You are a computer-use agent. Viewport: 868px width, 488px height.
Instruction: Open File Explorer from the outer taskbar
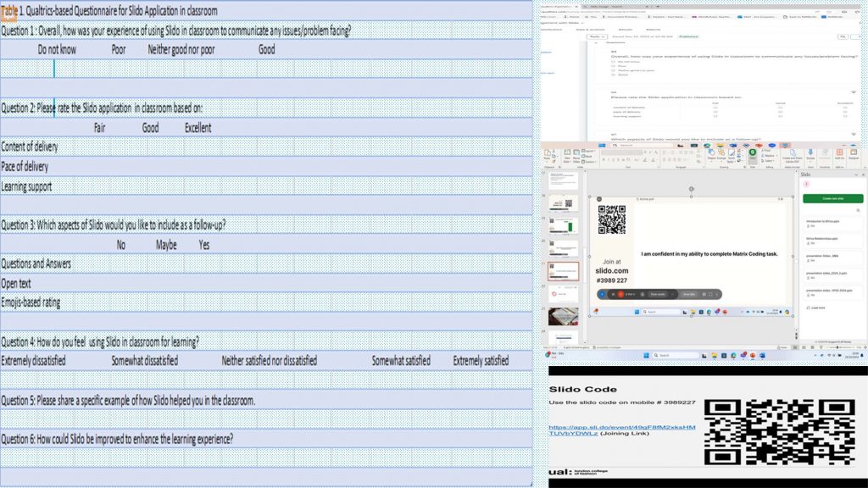click(x=714, y=355)
